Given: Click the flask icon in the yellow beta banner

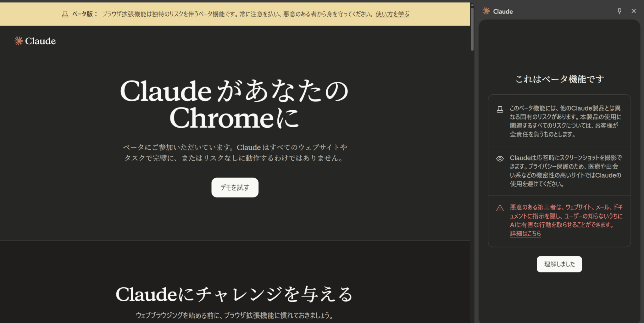Looking at the screenshot, I should 65,14.
